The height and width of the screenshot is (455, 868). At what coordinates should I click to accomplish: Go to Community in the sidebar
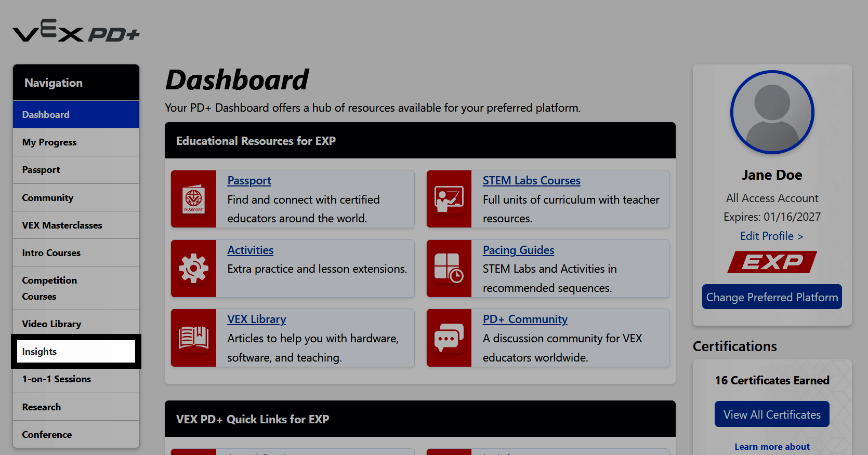point(76,197)
